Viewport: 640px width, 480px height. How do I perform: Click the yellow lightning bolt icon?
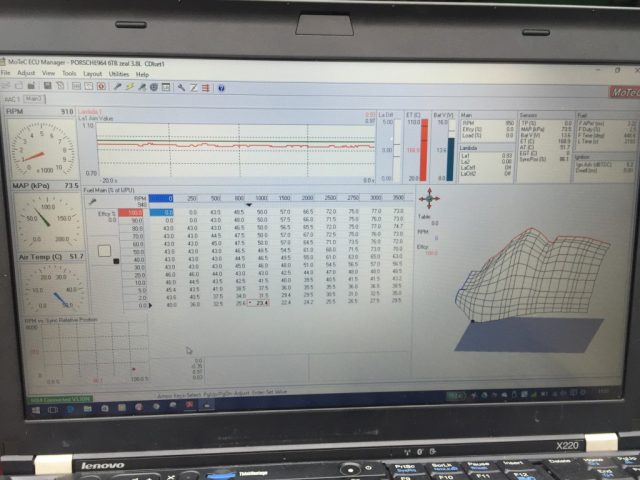tap(130, 87)
